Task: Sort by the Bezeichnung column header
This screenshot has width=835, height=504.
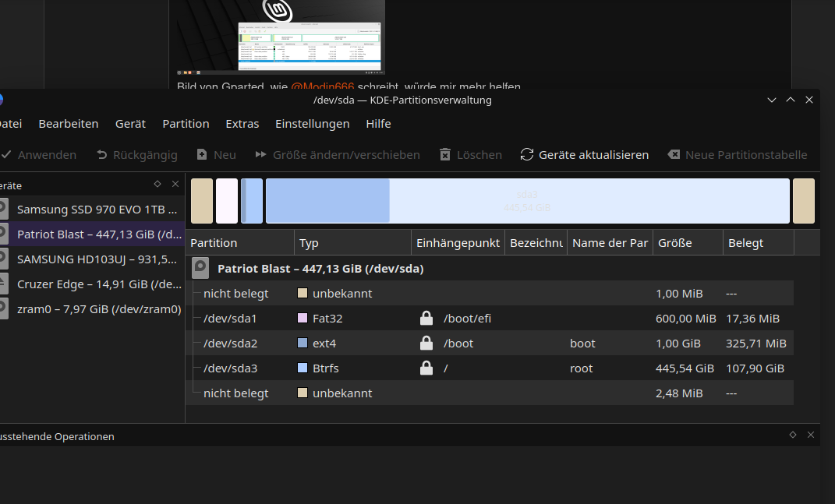Action: click(536, 243)
